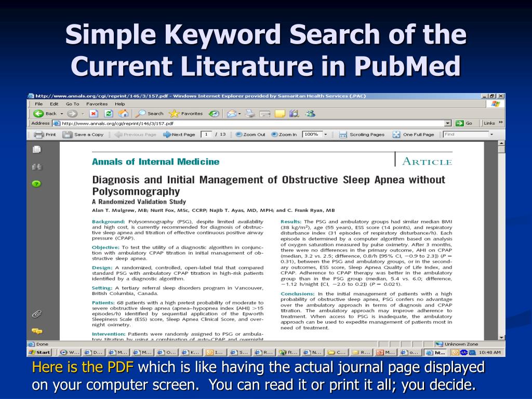
Task: Open the taskbar folder item 'C...'
Action: (x=337, y=353)
